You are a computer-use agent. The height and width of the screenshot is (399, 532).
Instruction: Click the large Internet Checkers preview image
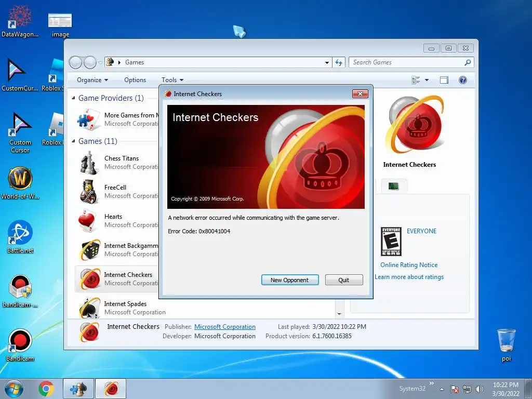[415, 124]
